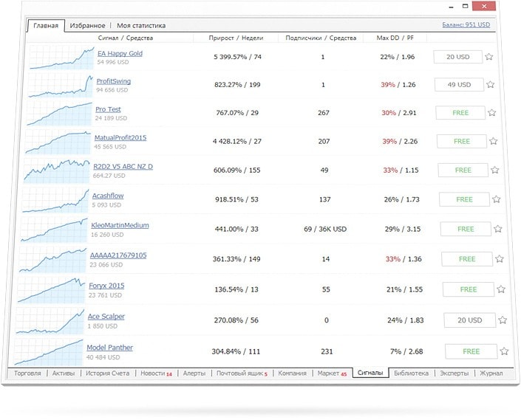Go to the Новости bottom tab
Image resolution: width=521 pixels, height=420 pixels.
click(x=156, y=373)
